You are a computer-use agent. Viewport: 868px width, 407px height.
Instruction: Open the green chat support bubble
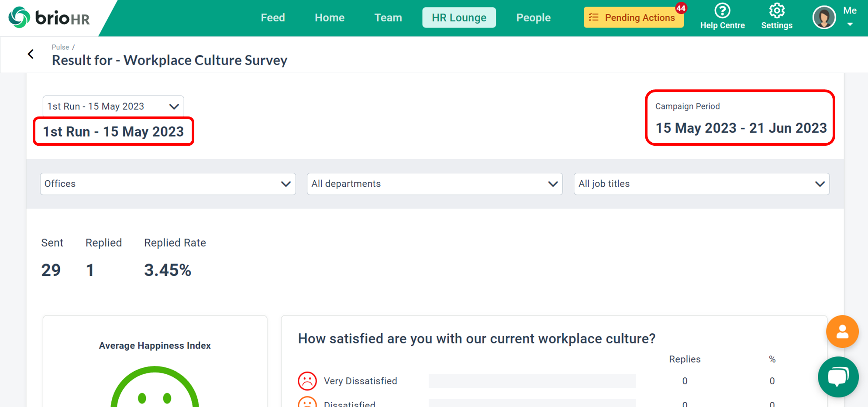(x=838, y=377)
